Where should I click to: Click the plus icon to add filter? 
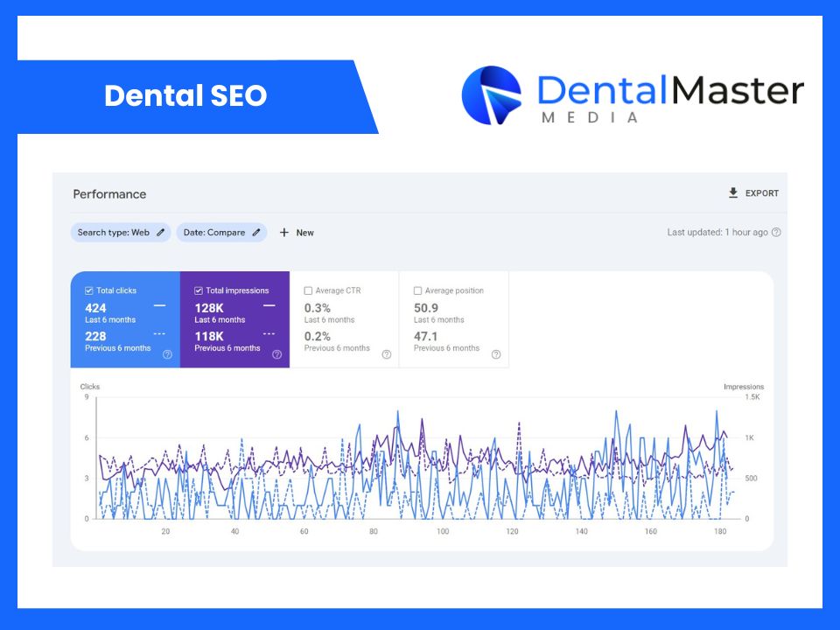(x=283, y=233)
